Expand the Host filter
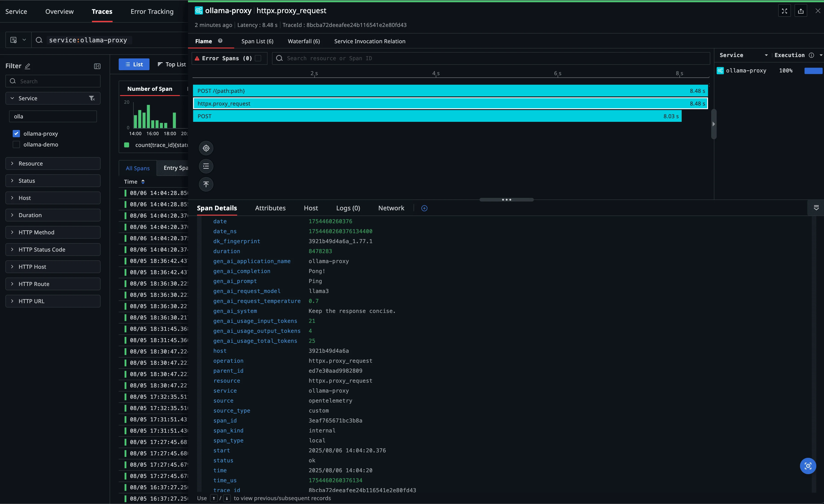This screenshot has width=824, height=504. tap(53, 198)
